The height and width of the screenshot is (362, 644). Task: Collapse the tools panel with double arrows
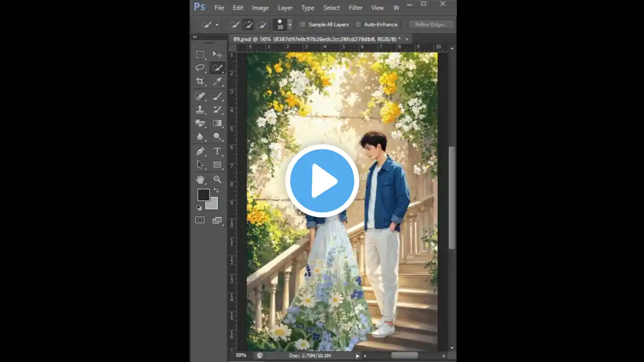195,37
